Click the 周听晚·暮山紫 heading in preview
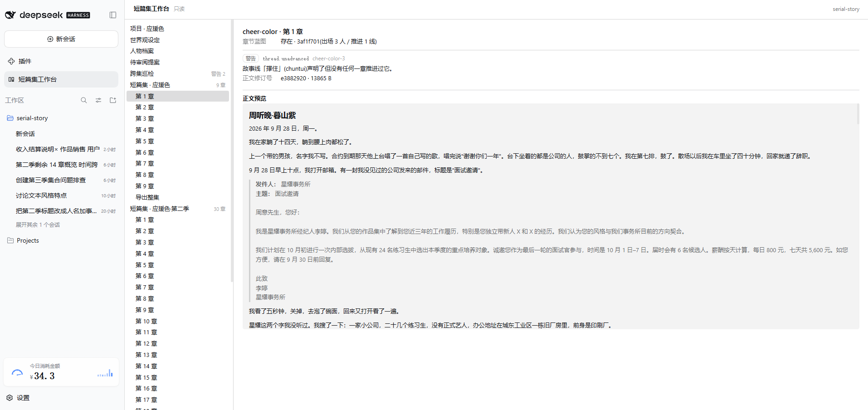The width and height of the screenshot is (868, 410). 272,116
